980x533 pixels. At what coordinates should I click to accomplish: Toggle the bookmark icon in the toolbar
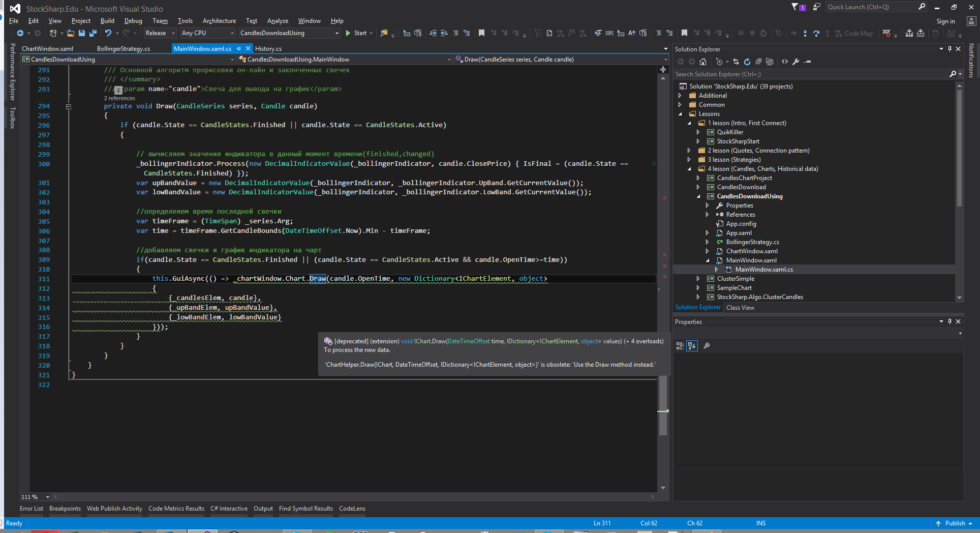tap(481, 33)
